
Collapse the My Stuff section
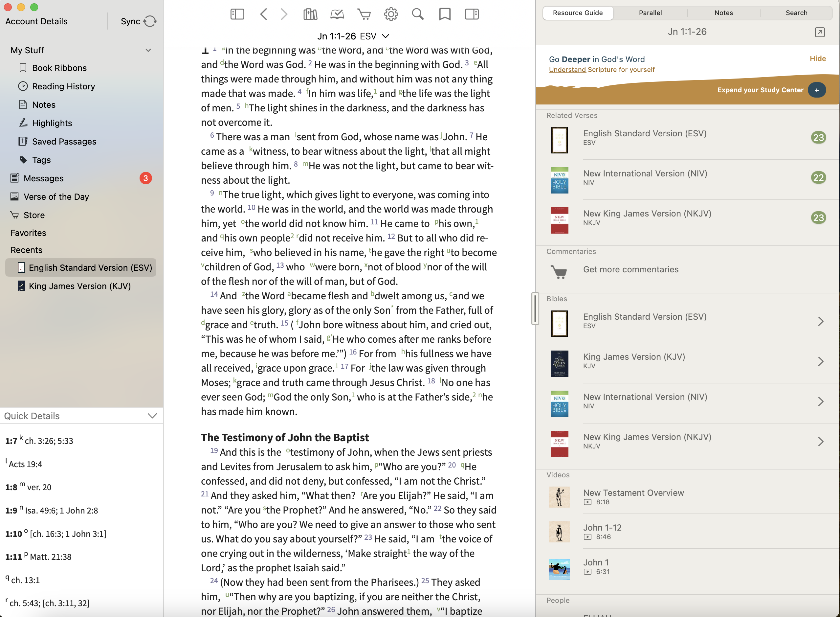point(148,50)
